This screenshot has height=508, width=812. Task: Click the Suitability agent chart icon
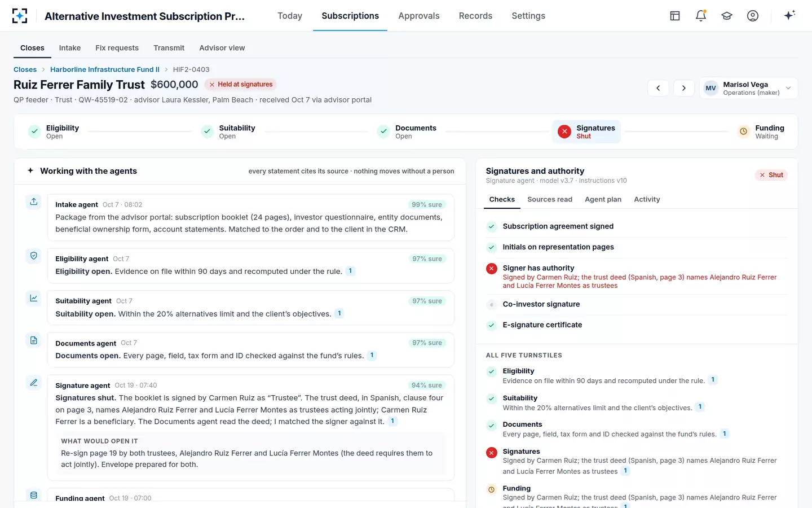tap(34, 298)
